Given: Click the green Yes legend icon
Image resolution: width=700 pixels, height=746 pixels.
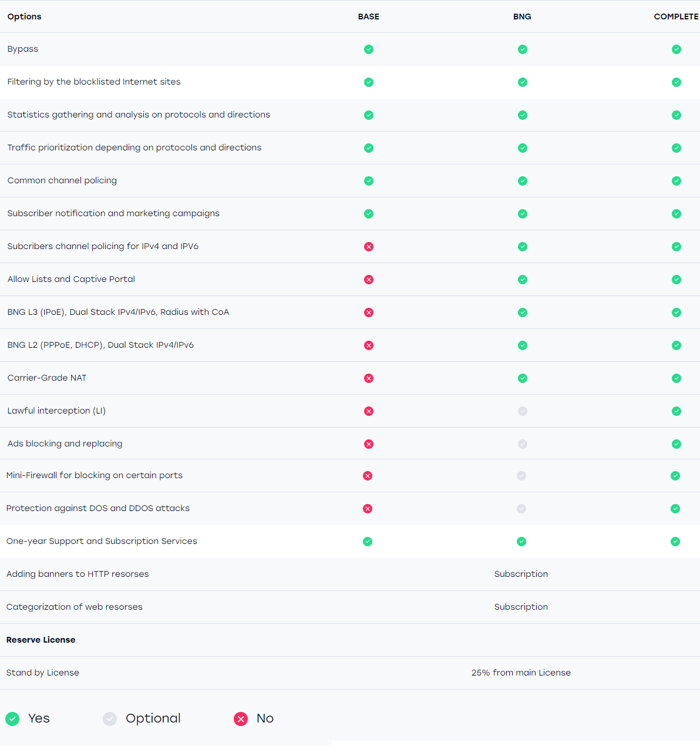Looking at the screenshot, I should tap(12, 719).
